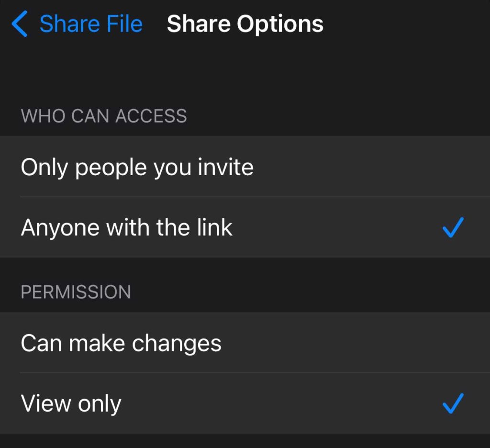Tap the "Share File" back link
The image size is (490, 448).
click(90, 24)
